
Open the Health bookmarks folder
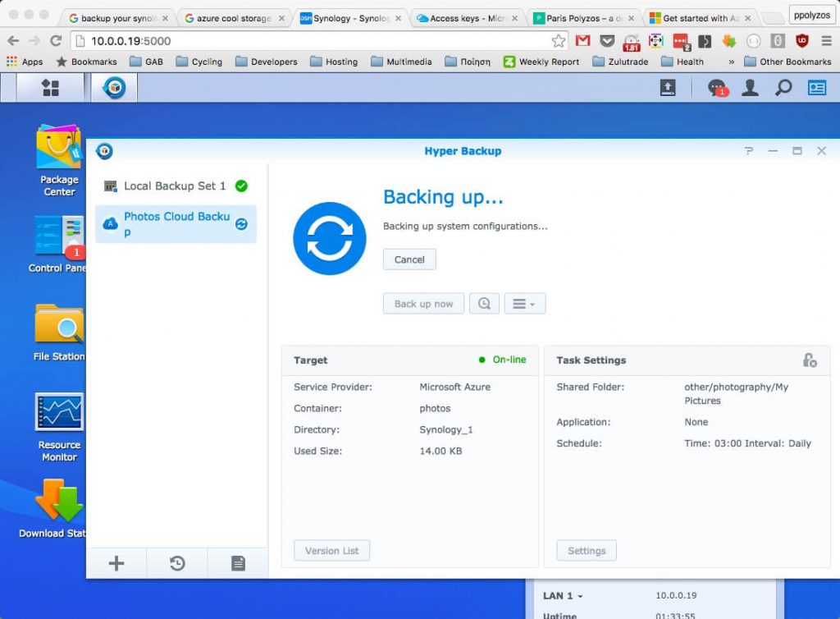[x=682, y=62]
